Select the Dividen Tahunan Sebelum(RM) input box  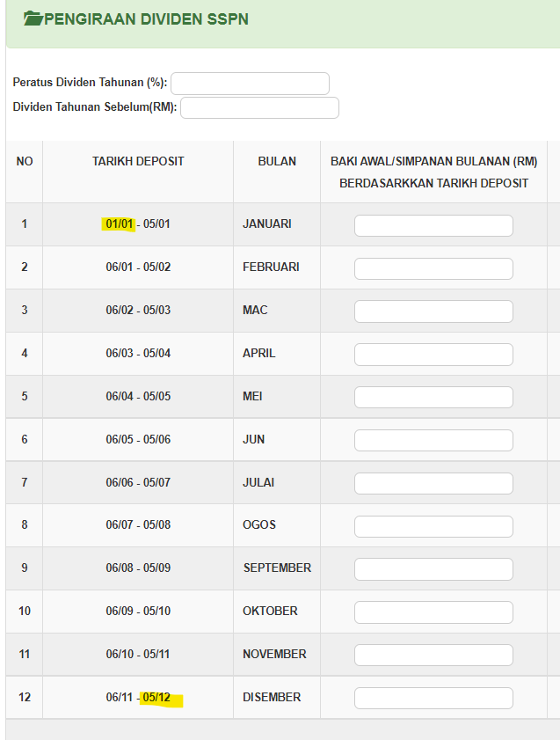259,107
